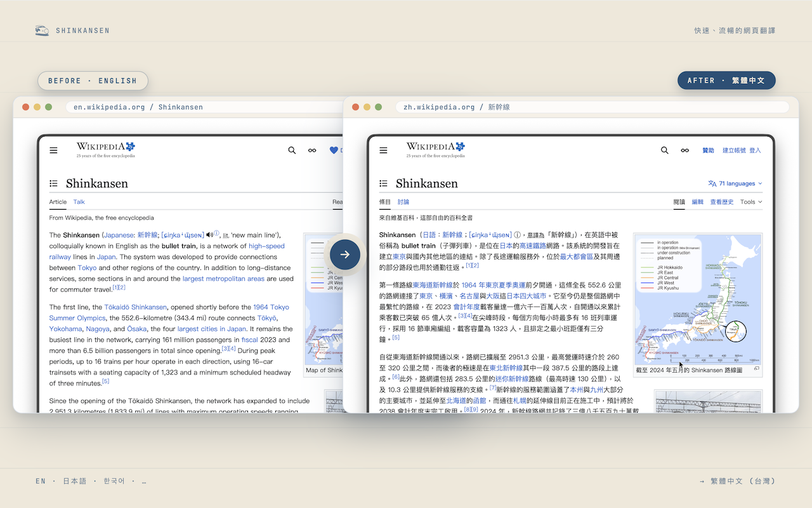The image size is (812, 508).
Task: Open the fiscal link
Action: pyautogui.click(x=249, y=340)
